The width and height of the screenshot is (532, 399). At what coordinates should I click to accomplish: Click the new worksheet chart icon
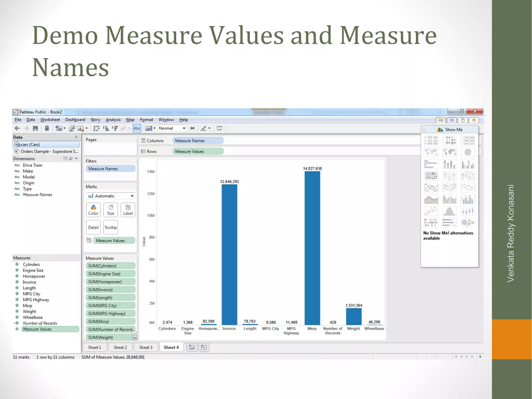[58, 128]
